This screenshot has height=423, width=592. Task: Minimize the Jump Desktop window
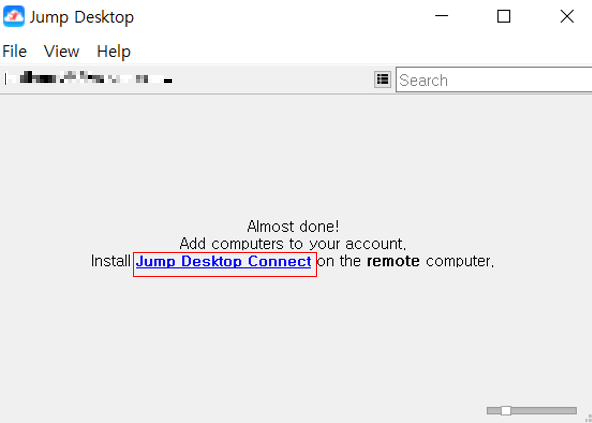[441, 16]
